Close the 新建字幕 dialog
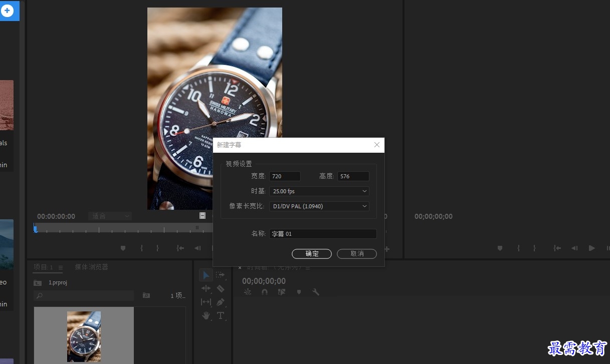This screenshot has width=610, height=364. point(377,145)
